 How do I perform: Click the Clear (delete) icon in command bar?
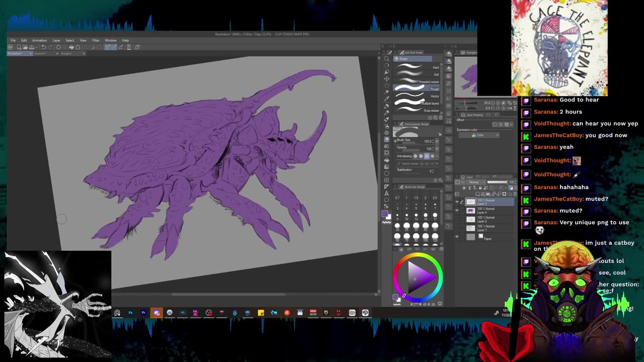[58, 47]
